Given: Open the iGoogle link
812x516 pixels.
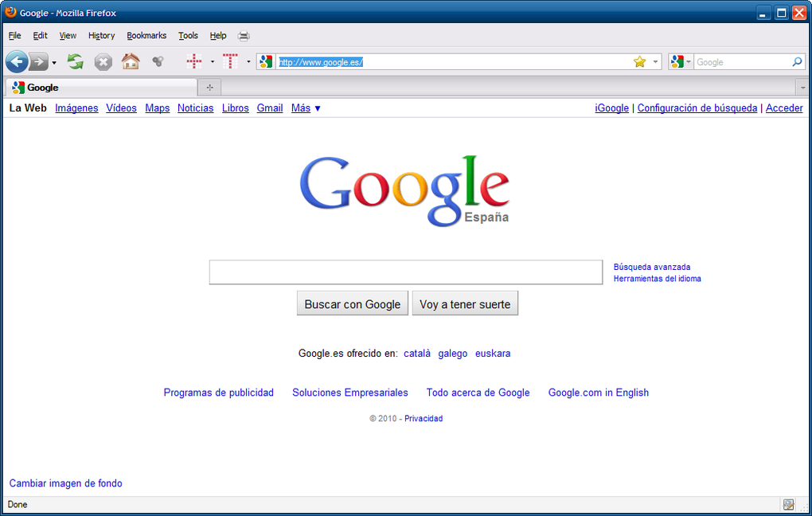Looking at the screenshot, I should (x=611, y=107).
